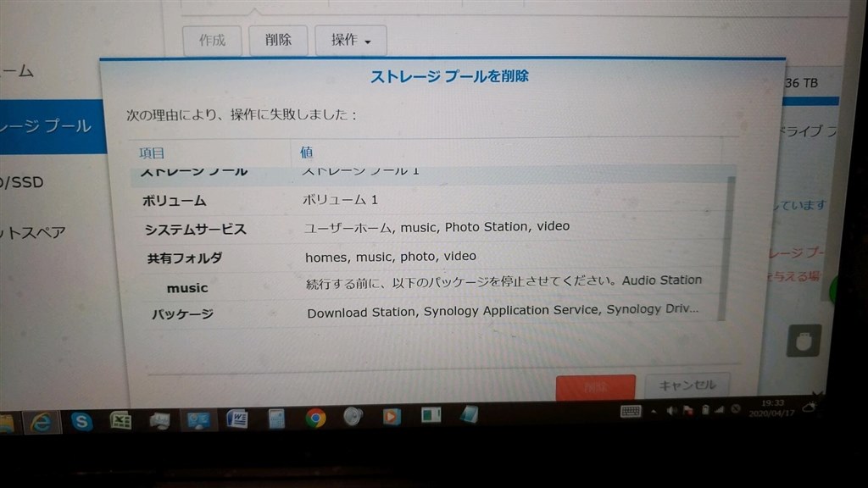Click the 項目 column header
The image size is (868, 488).
151,153
